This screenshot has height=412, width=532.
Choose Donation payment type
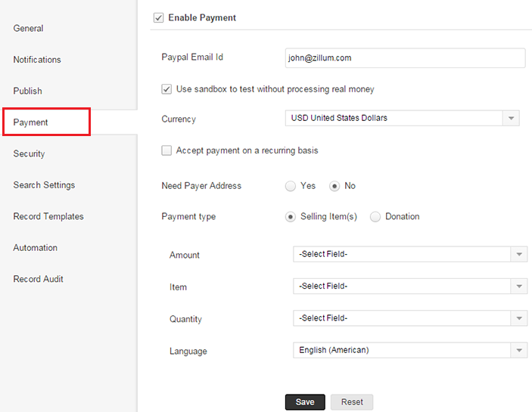point(375,217)
